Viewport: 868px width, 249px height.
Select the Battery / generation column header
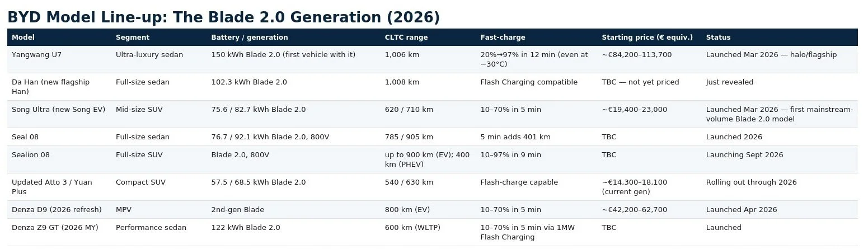click(x=250, y=37)
